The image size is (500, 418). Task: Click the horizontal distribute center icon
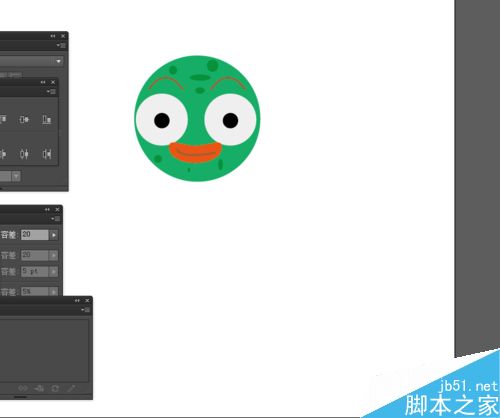tap(24, 154)
